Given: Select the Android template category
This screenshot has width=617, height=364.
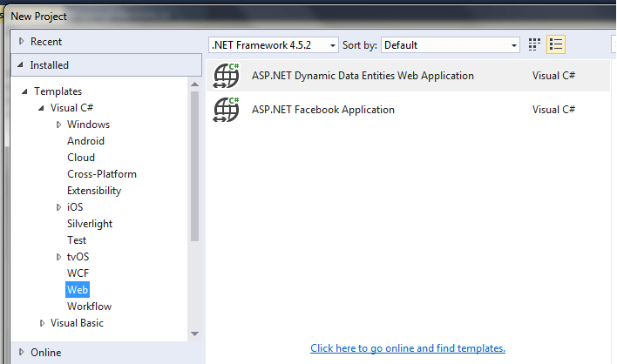Looking at the screenshot, I should (x=85, y=141).
